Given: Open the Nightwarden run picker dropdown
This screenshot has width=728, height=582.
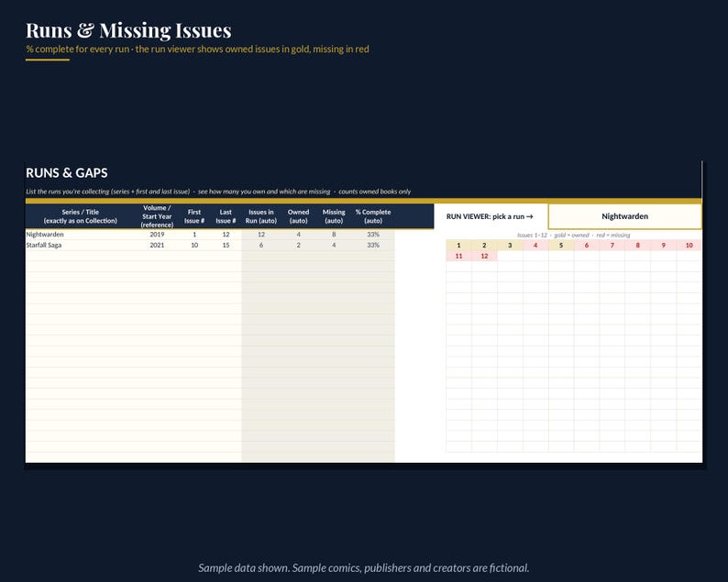Looking at the screenshot, I should pyautogui.click(x=624, y=216).
